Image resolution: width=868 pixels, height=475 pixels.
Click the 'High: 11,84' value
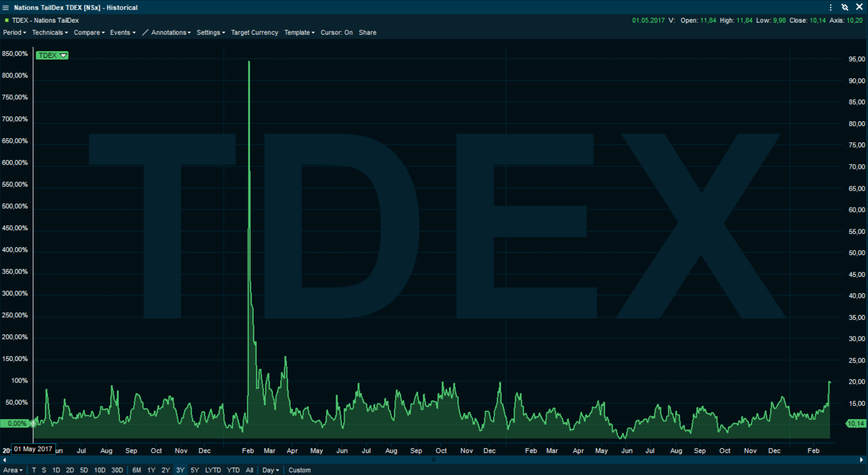point(736,20)
